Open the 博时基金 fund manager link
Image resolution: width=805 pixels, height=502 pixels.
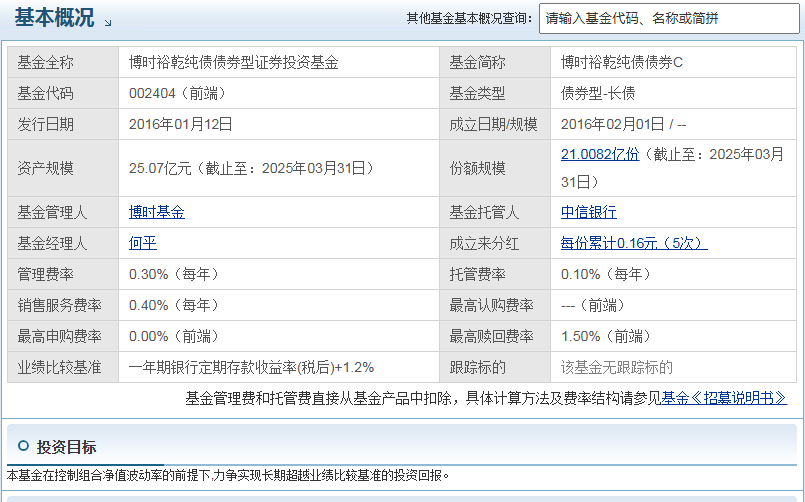(157, 212)
